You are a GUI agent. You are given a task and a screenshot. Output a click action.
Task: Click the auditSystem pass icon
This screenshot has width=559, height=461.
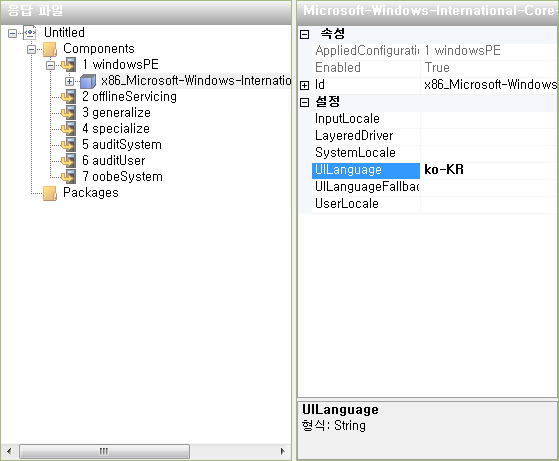pos(68,145)
